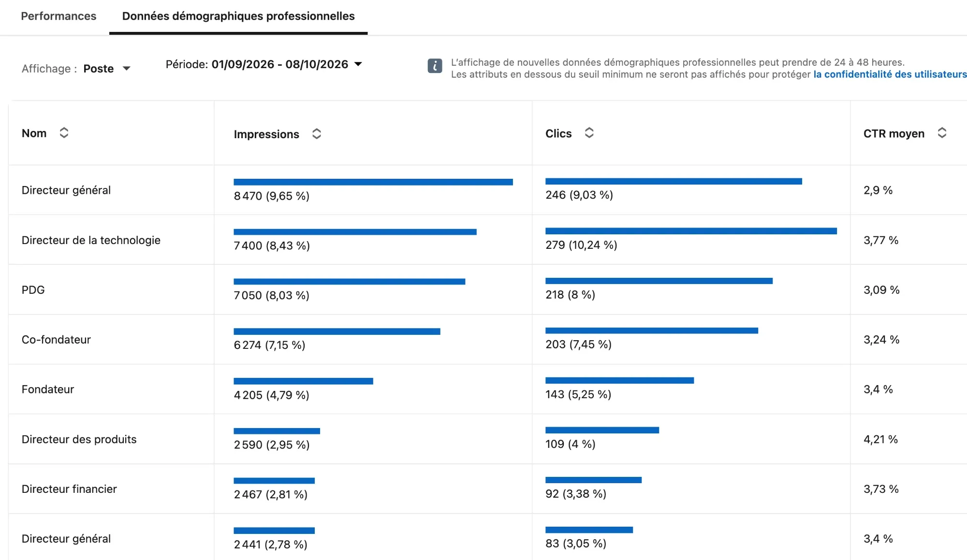Image resolution: width=967 pixels, height=560 pixels.
Task: Click the Impressions header label
Action: (x=266, y=134)
